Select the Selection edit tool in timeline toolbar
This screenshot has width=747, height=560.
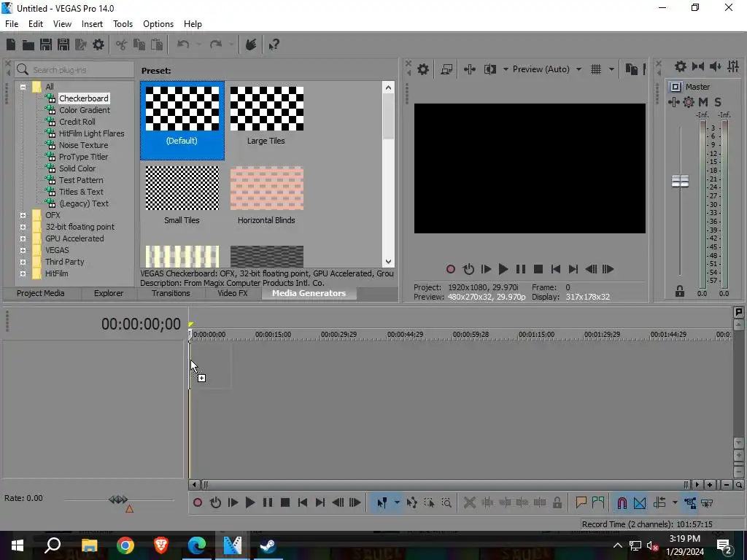(x=429, y=503)
